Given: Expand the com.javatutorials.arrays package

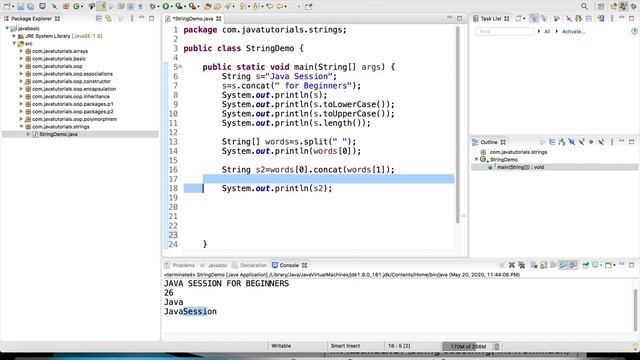Looking at the screenshot, I should [x=22, y=51].
